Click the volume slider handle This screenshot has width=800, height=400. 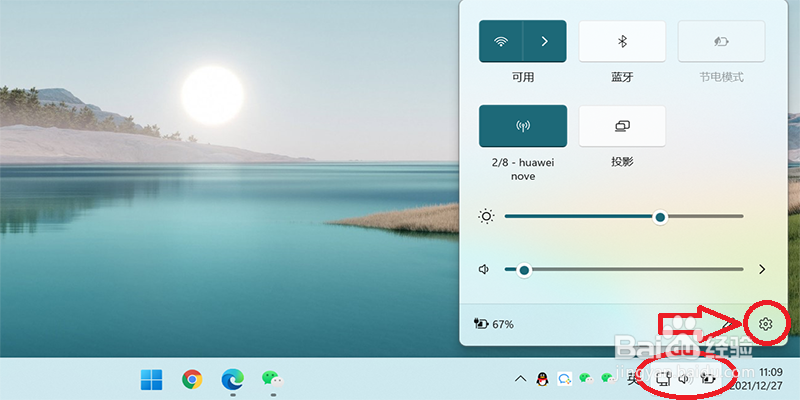[523, 270]
